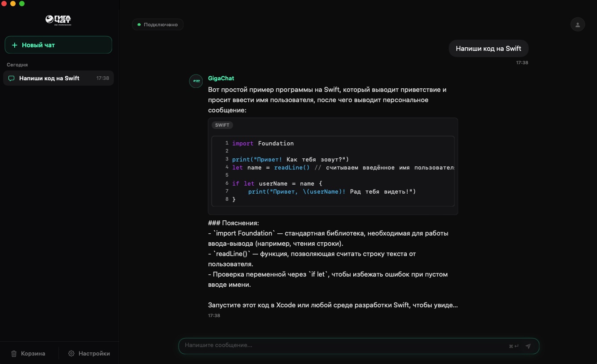Viewport: 597px width, 364px height.
Task: Click the Сегодня section label in sidebar
Action: [17, 65]
